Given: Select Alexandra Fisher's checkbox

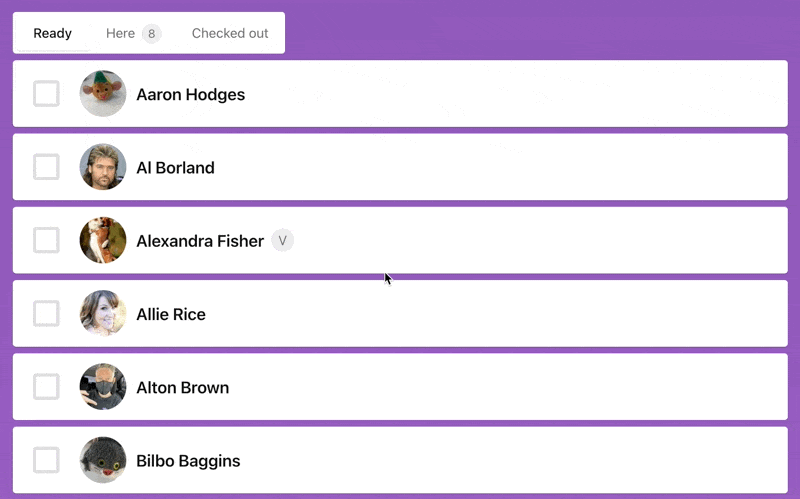Looking at the screenshot, I should (46, 240).
